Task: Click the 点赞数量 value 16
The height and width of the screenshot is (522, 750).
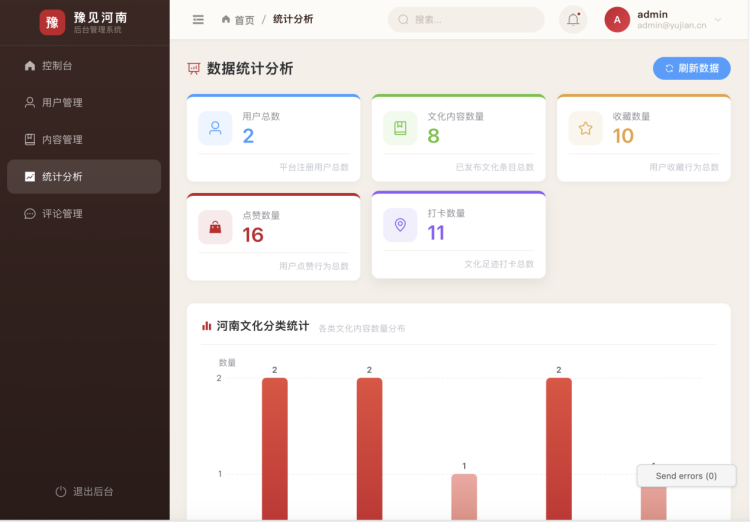Action: point(253,235)
